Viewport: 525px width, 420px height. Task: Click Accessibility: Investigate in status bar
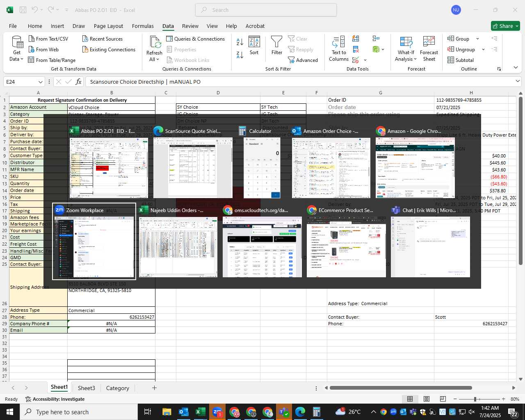[55, 399]
